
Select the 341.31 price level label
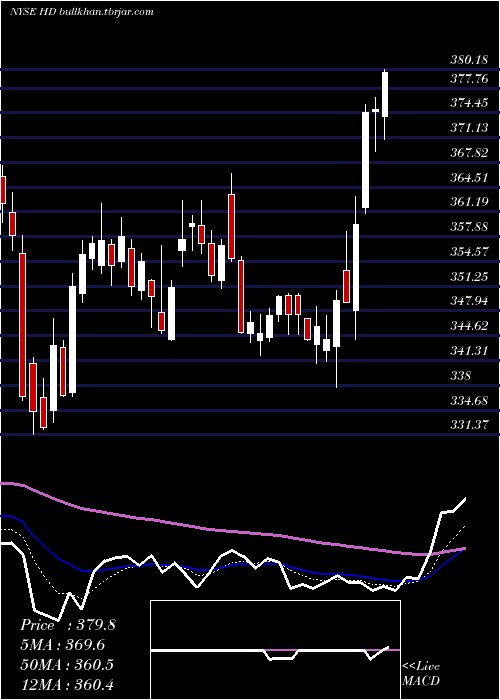(469, 351)
